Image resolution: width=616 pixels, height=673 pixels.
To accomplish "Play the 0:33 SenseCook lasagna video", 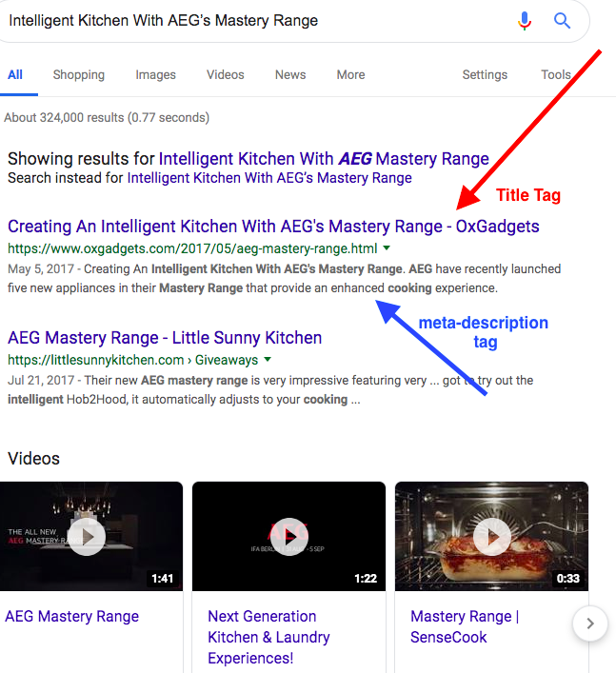I will 492,537.
